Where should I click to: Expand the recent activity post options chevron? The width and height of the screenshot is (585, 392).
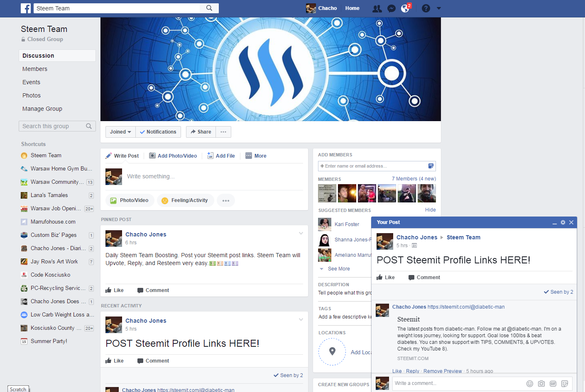[x=301, y=319]
